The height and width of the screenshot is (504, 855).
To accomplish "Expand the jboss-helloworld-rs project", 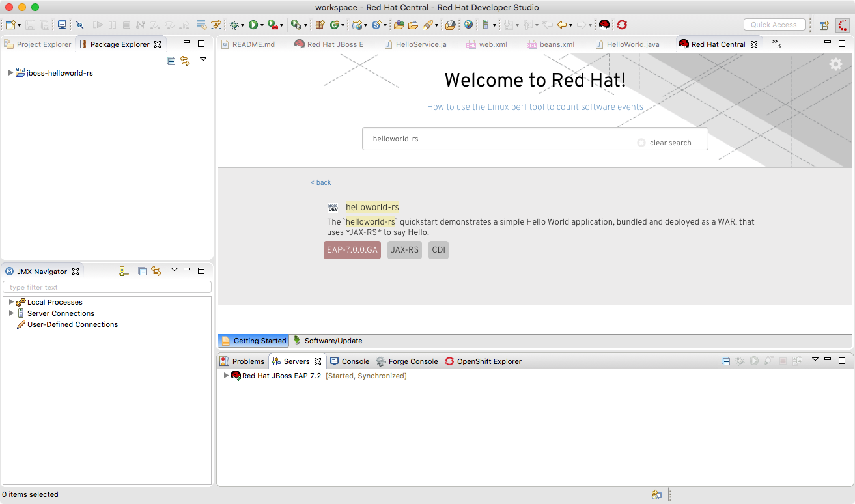I will click(x=10, y=72).
